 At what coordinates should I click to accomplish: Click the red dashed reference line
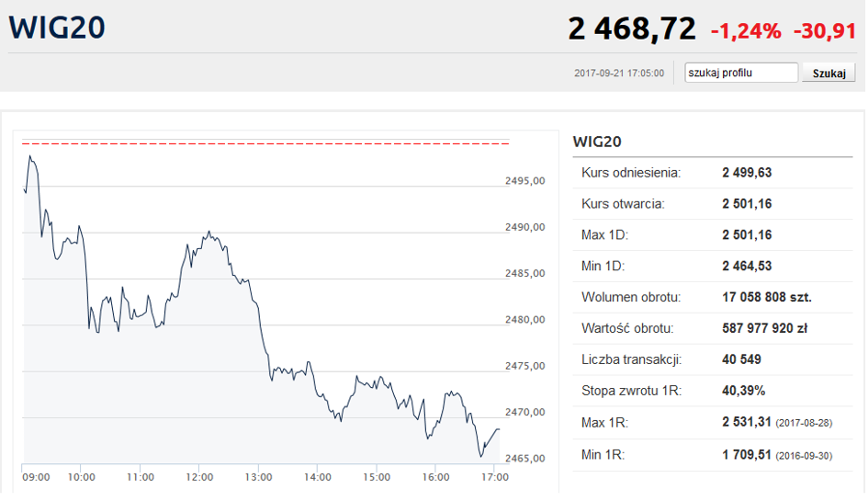click(266, 143)
